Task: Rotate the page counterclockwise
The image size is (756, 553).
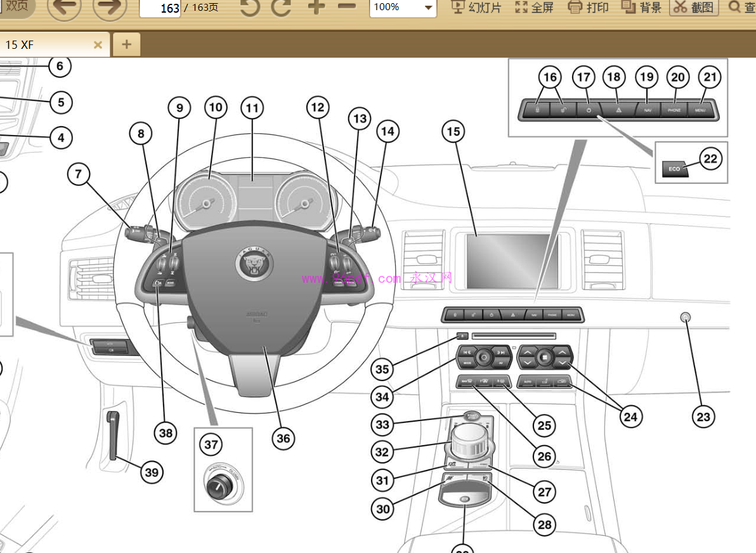Action: [251, 8]
